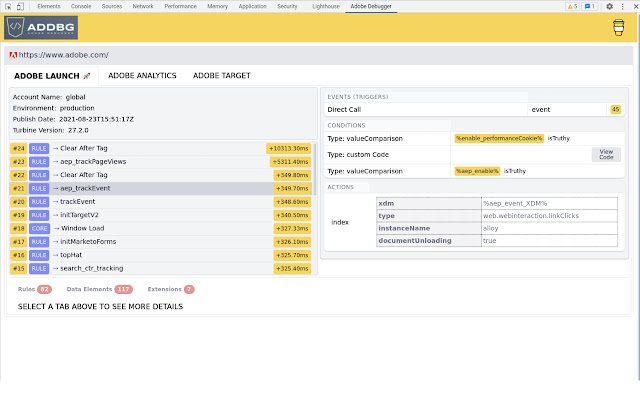Switch to the Adobe Target tab
Screen dimensions: 640x400
(221, 75)
